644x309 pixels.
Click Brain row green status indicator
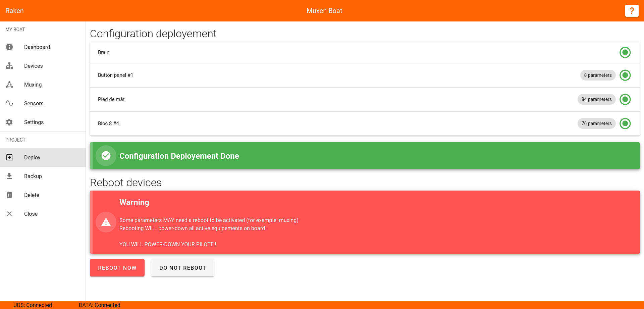tap(625, 52)
